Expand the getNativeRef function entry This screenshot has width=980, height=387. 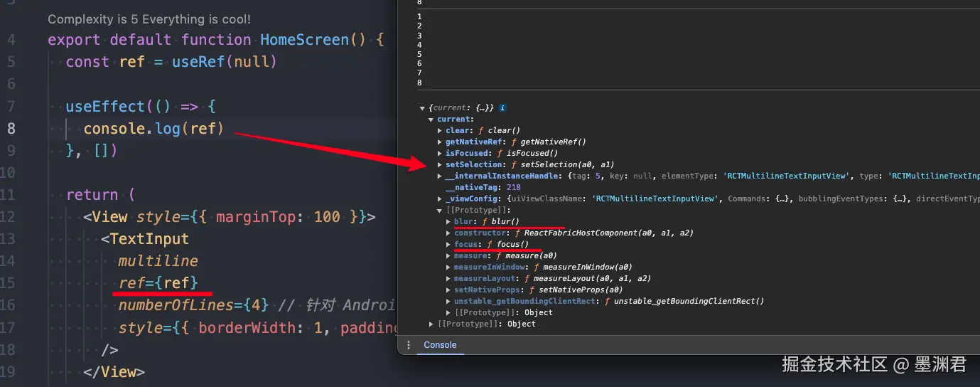[x=441, y=142]
